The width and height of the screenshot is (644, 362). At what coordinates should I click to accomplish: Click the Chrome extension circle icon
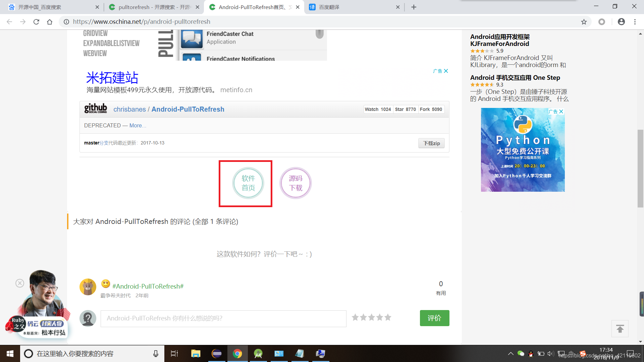(x=602, y=22)
